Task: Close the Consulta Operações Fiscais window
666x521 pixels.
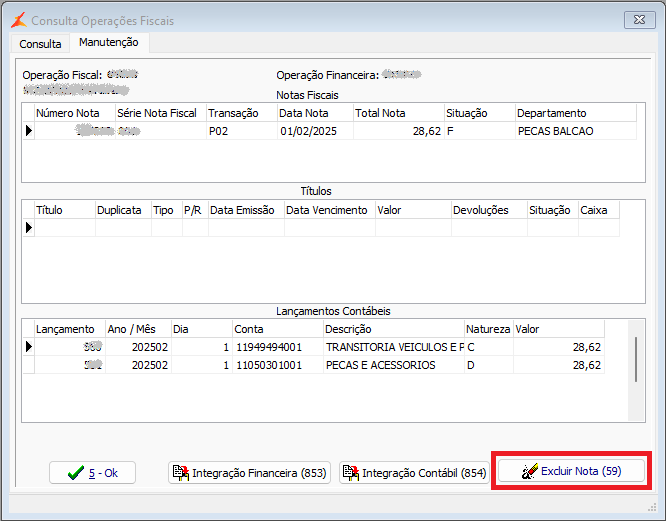Action: click(639, 20)
